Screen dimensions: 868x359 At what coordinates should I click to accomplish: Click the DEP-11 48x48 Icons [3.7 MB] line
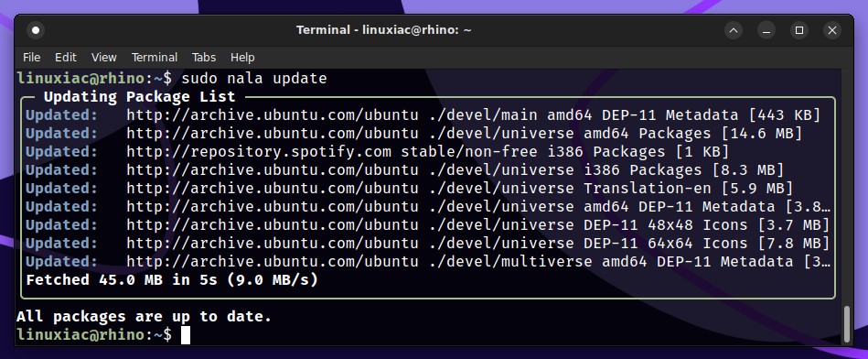[x=428, y=225]
